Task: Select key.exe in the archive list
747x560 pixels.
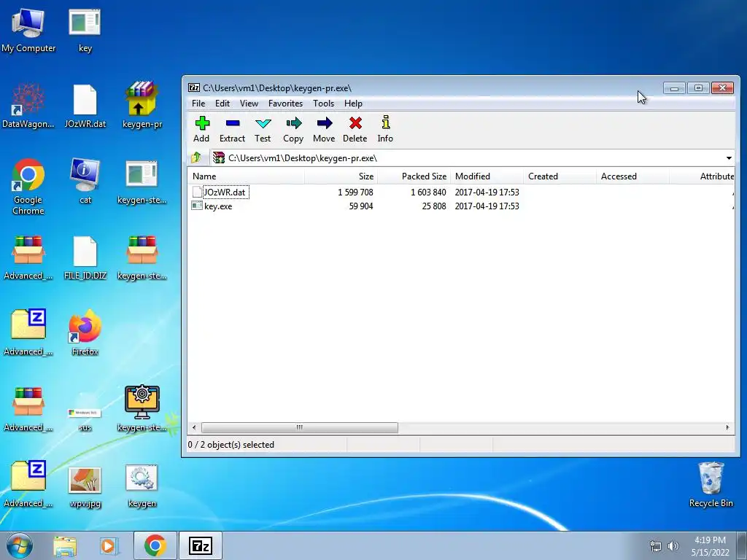Action: point(217,206)
